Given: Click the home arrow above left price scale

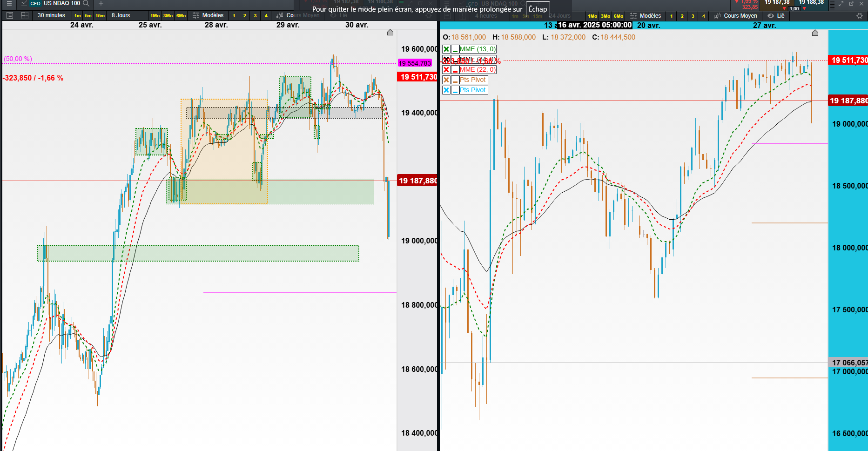Looking at the screenshot, I should 390,33.
